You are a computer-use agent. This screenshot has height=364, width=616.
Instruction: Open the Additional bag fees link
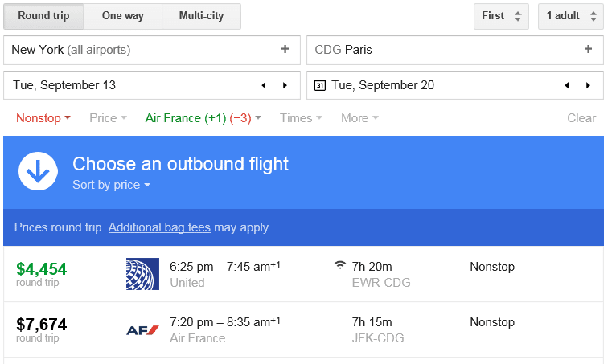(159, 227)
